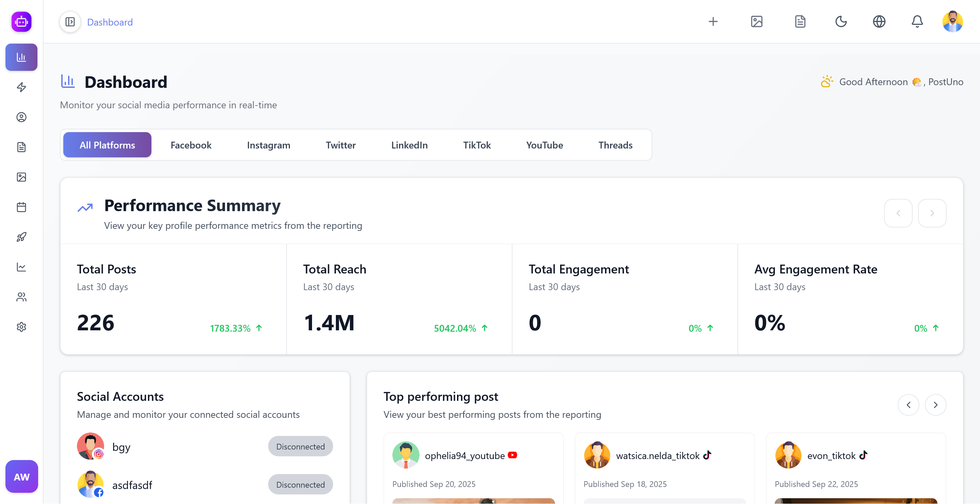
Task: Open the language globe selector
Action: point(879,22)
